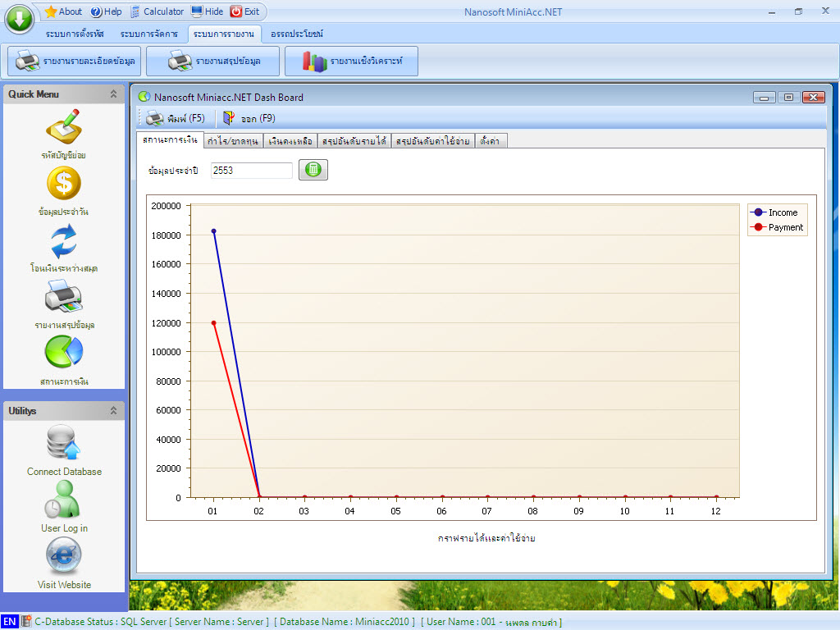Switch to the กำไร/ขาดทุน tab

pyautogui.click(x=233, y=141)
